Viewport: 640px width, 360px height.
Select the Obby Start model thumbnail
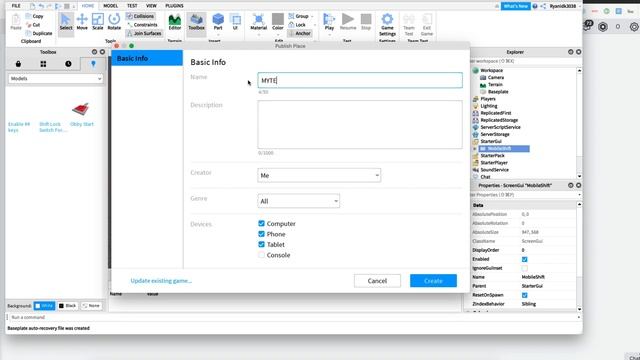[x=81, y=109]
